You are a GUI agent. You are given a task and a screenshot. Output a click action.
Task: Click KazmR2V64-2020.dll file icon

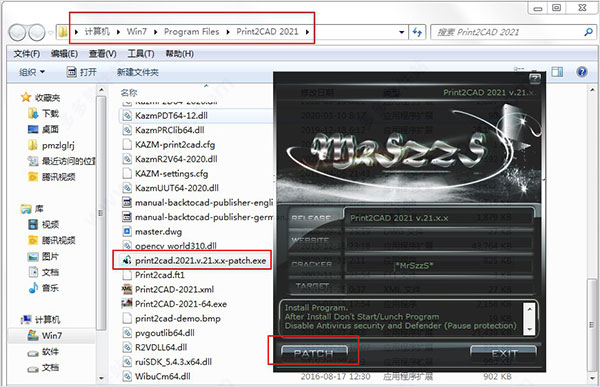point(127,159)
